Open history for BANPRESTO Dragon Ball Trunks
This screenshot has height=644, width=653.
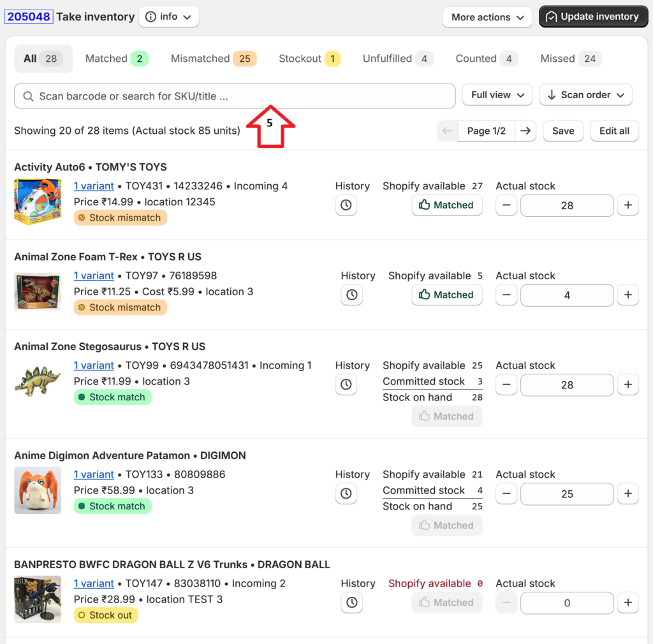[351, 603]
